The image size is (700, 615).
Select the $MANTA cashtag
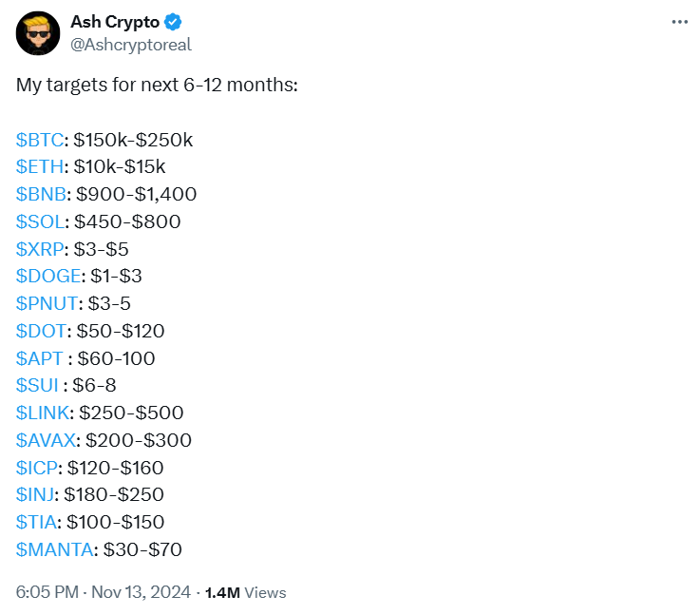pos(54,549)
